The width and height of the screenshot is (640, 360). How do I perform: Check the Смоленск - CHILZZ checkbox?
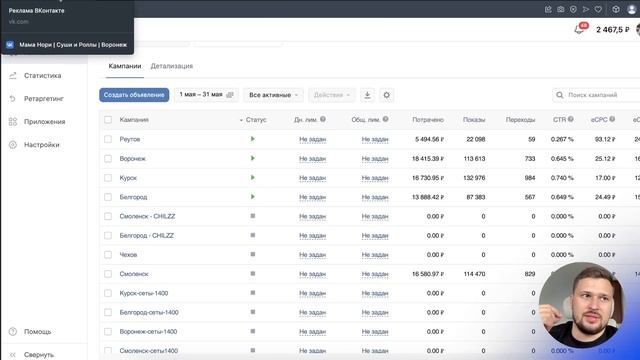tap(108, 216)
